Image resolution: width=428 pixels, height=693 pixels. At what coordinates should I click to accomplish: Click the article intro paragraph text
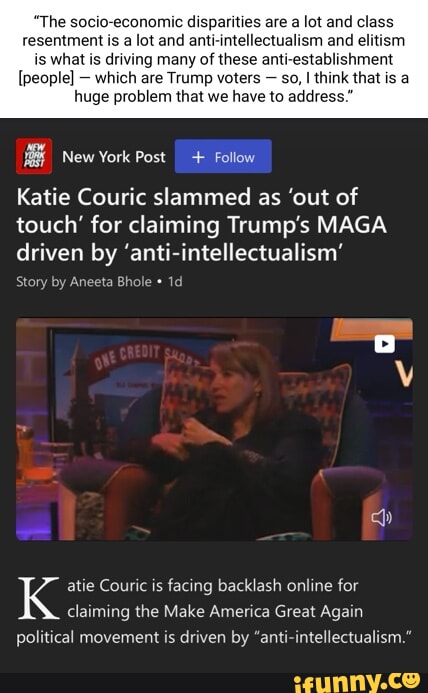[214, 612]
